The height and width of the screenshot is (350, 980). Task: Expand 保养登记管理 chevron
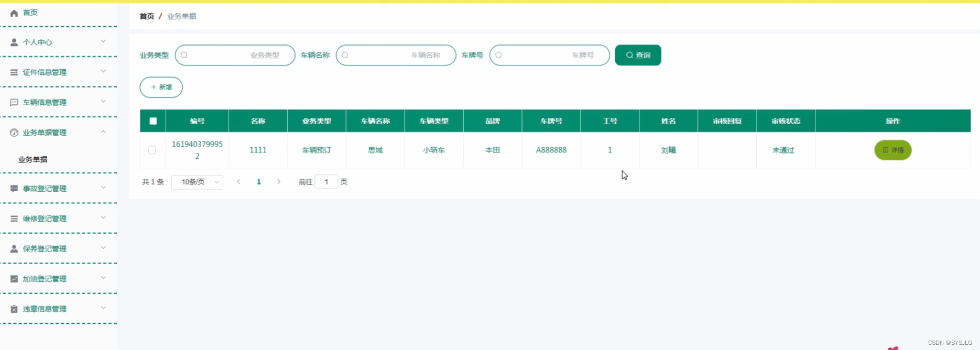[x=103, y=247]
